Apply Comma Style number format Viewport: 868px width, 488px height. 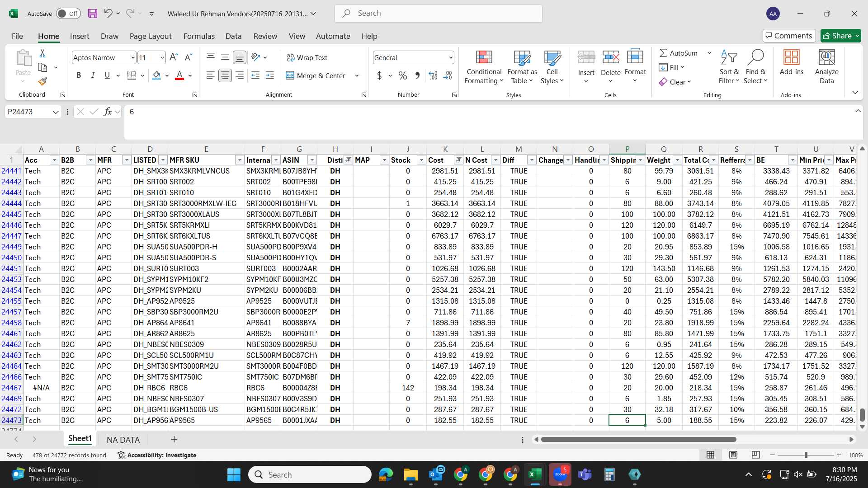(x=417, y=75)
